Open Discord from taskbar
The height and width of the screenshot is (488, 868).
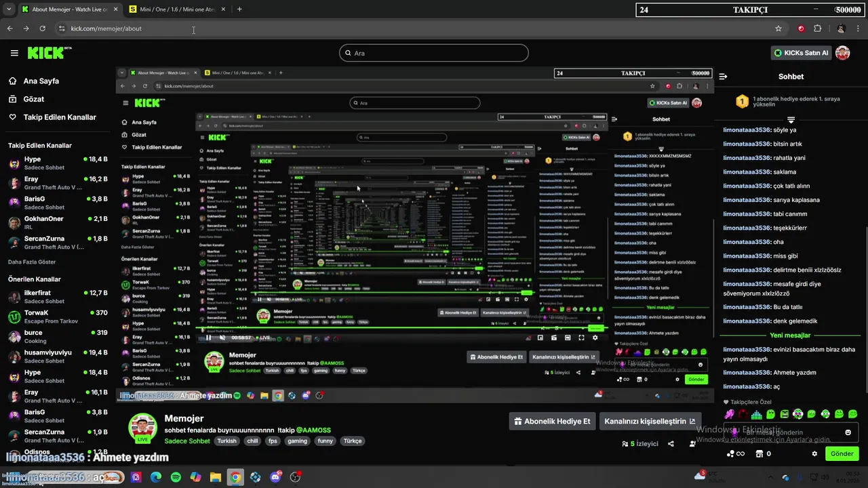pyautogui.click(x=275, y=477)
